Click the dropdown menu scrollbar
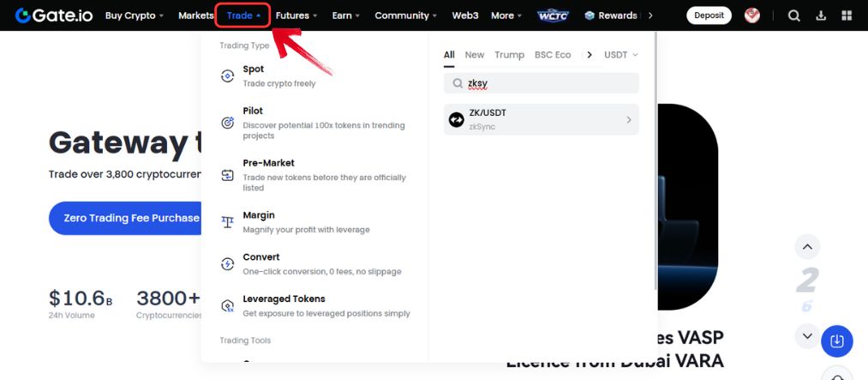Image resolution: width=868 pixels, height=380 pixels. tap(656, 160)
